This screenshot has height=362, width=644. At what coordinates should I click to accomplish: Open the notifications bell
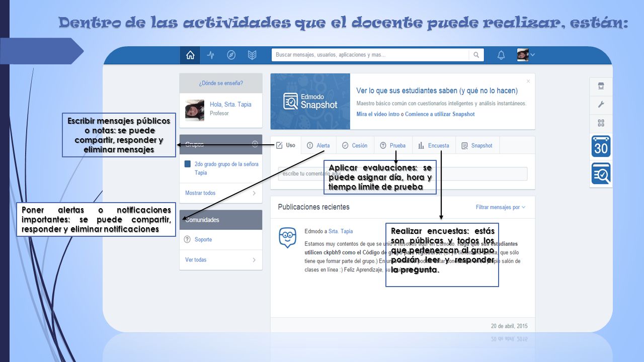[x=501, y=55]
